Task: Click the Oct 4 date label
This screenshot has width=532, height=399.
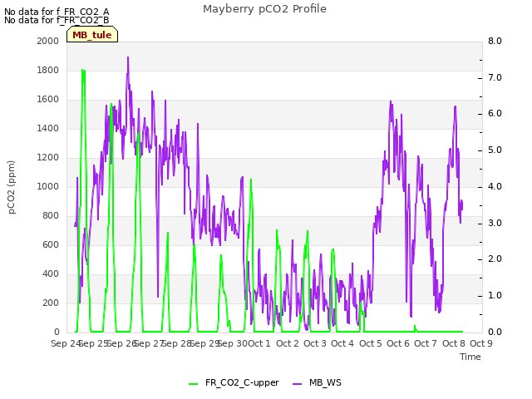Action: pos(342,343)
